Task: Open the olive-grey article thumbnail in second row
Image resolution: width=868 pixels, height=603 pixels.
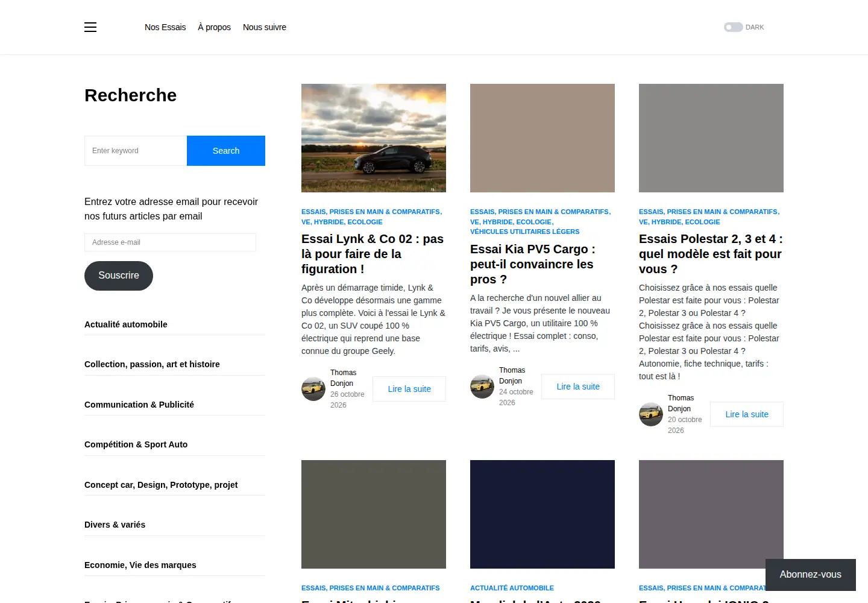Action: coord(374,514)
